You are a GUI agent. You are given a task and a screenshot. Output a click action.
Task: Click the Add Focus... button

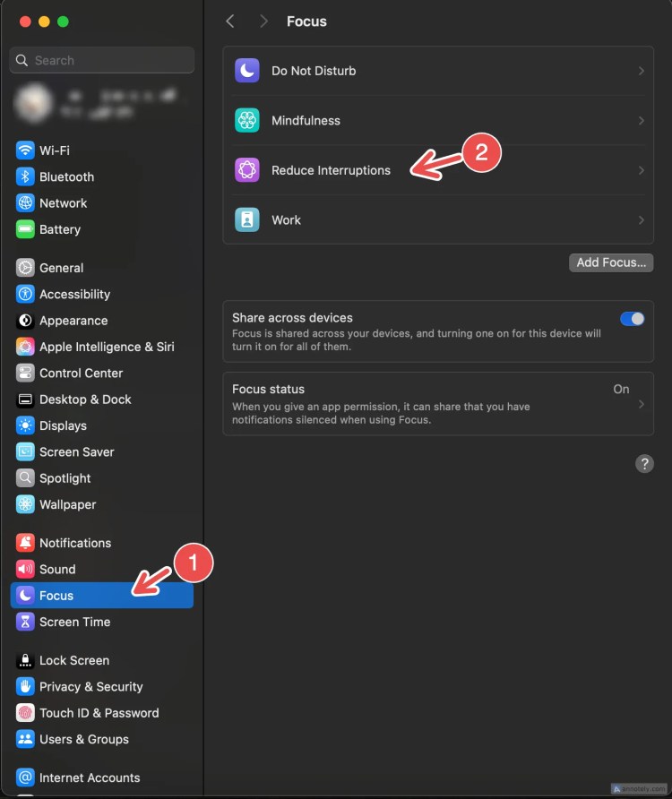click(x=611, y=262)
